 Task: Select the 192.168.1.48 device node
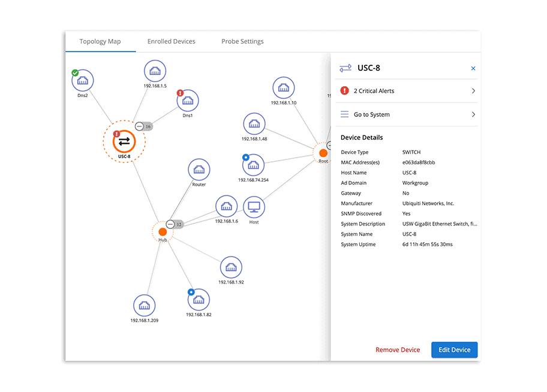tap(254, 124)
